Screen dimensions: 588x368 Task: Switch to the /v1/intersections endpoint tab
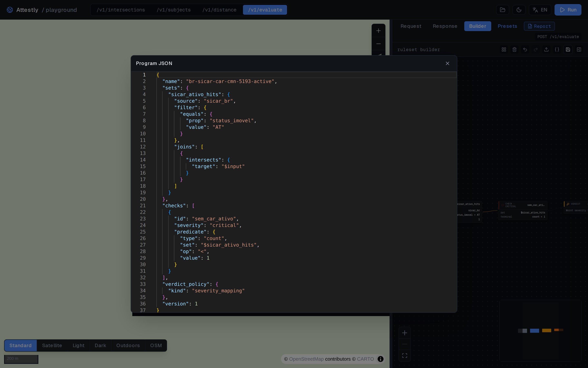tap(121, 10)
